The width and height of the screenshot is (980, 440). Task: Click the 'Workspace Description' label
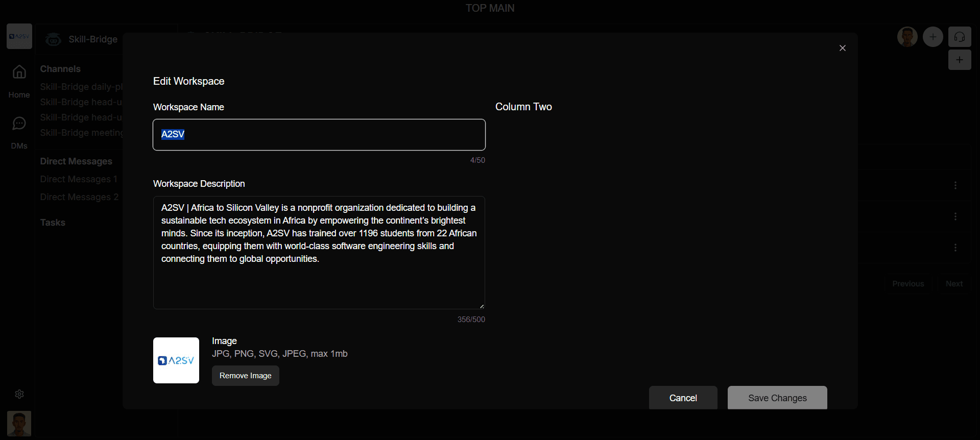[x=199, y=184]
